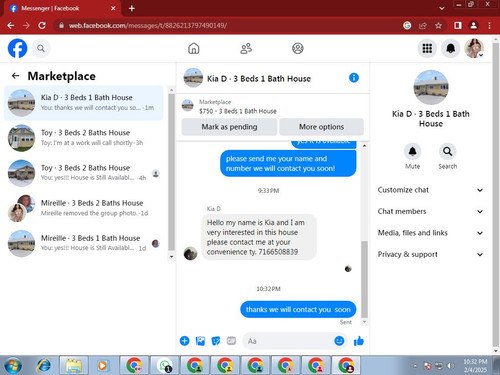Open the conversation info icon
The width and height of the screenshot is (500, 375).
354,78
